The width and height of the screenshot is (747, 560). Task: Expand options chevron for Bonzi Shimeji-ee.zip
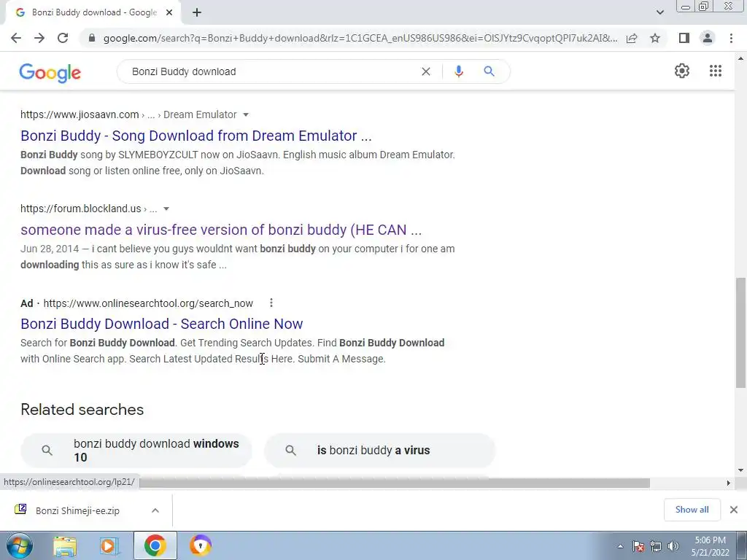(155, 510)
